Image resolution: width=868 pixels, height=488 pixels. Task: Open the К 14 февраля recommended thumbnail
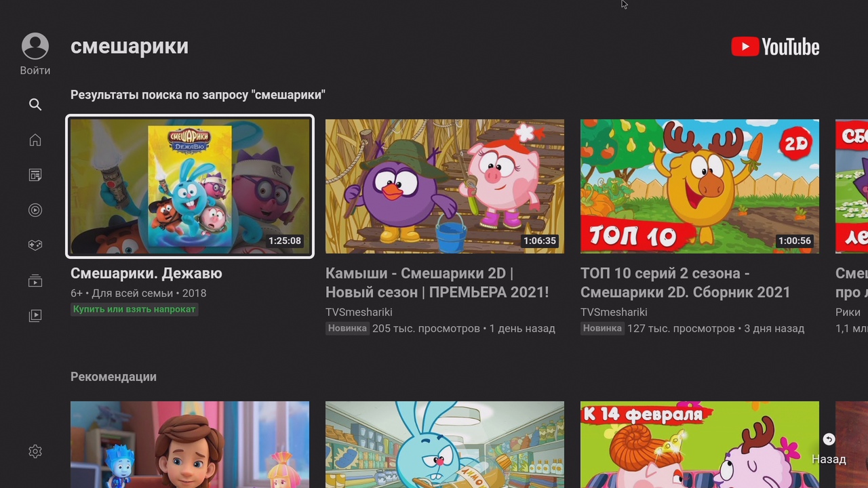[x=700, y=445]
